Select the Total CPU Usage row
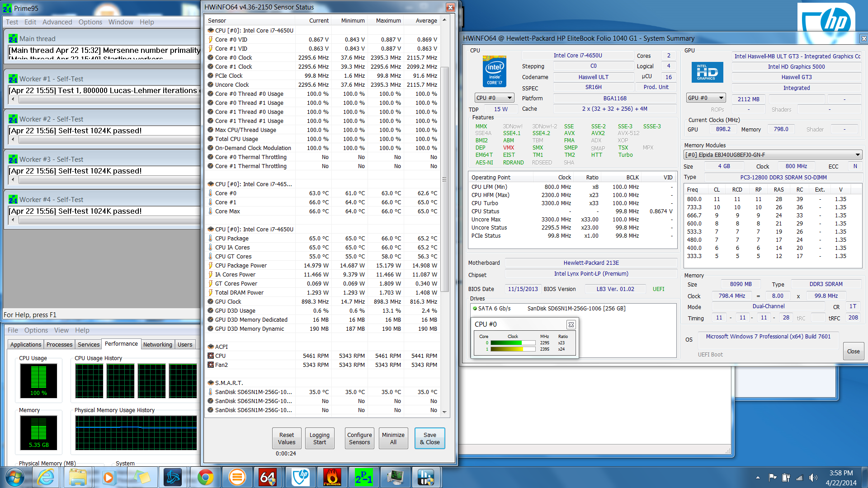The image size is (868, 488). [x=322, y=139]
